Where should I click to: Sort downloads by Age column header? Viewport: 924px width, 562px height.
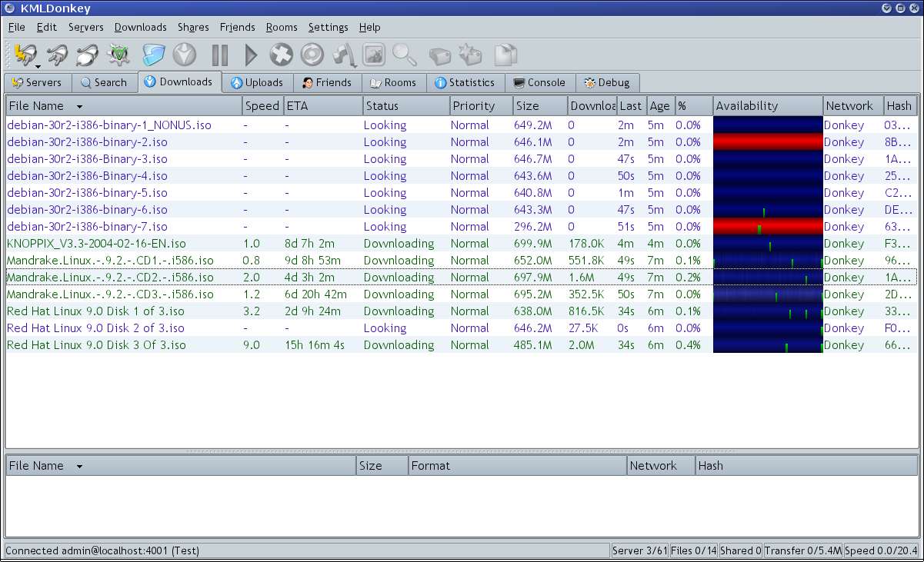pos(660,106)
